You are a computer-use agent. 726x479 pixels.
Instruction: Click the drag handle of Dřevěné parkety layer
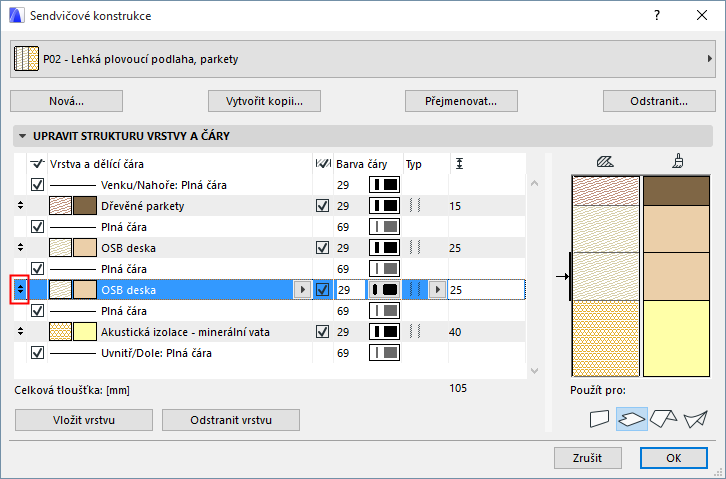coord(21,206)
